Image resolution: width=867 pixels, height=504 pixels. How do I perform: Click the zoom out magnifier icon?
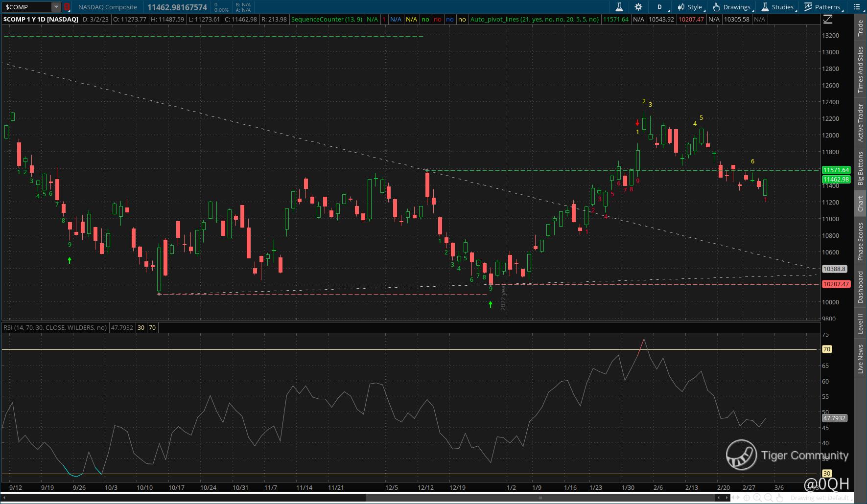[768, 498]
